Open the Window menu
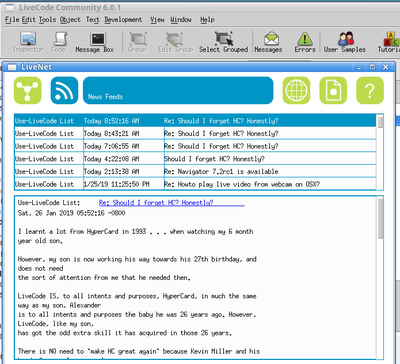The height and width of the screenshot is (364, 400). pyautogui.click(x=181, y=20)
